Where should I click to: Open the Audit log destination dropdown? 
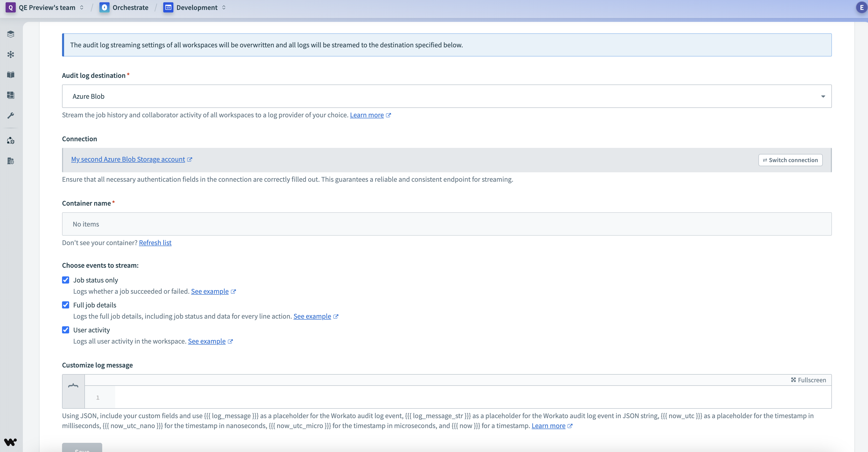pyautogui.click(x=446, y=96)
